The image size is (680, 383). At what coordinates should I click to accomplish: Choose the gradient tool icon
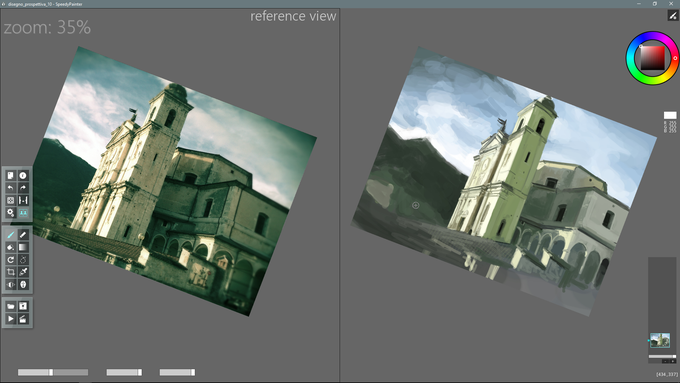(23, 247)
